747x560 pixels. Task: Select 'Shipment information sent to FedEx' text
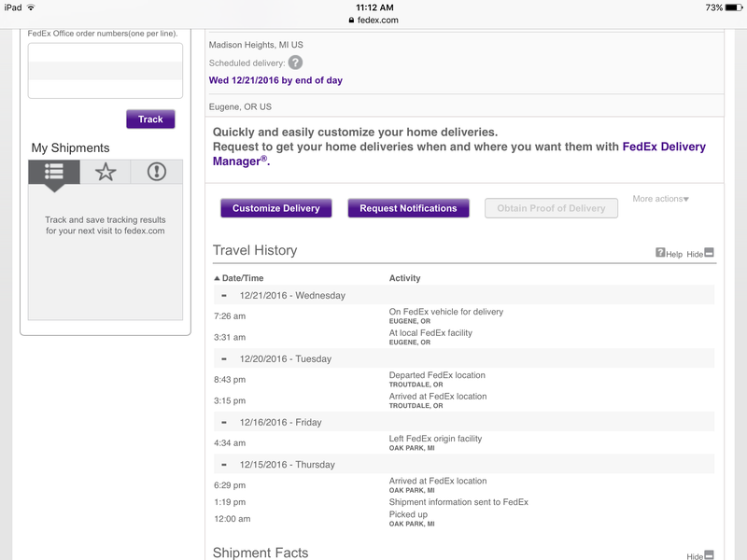(458, 502)
